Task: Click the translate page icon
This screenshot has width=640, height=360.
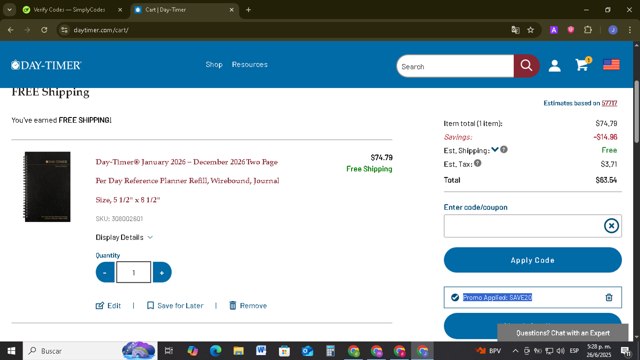Action: 515,30
